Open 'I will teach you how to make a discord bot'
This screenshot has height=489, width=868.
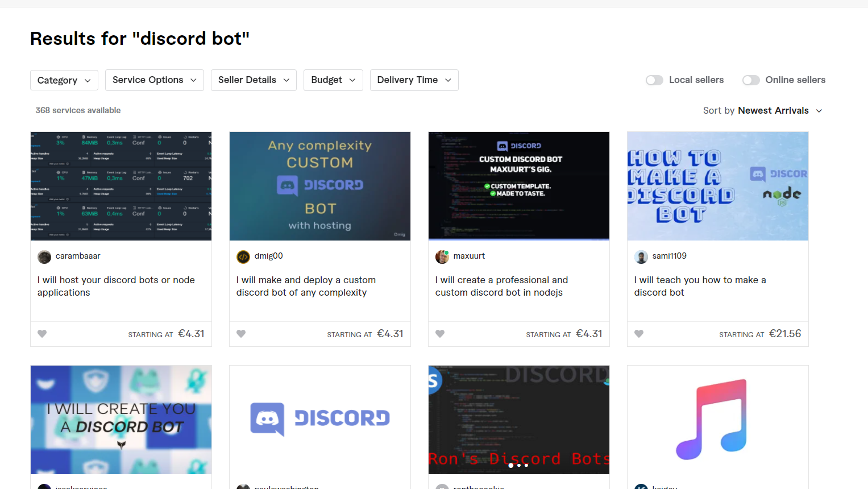point(700,286)
